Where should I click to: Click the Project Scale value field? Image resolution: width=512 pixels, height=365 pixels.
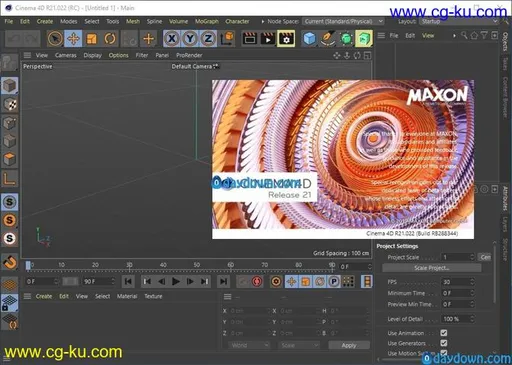click(x=458, y=257)
